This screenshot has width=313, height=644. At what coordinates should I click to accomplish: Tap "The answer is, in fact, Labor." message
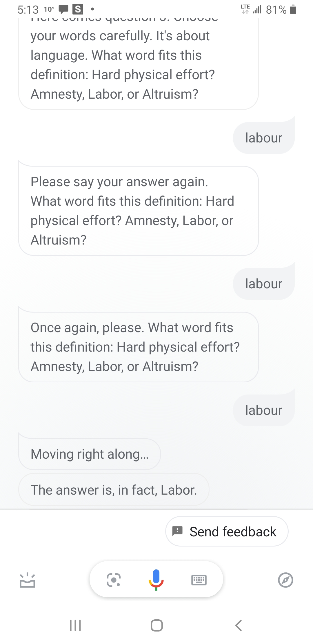[x=114, y=490]
